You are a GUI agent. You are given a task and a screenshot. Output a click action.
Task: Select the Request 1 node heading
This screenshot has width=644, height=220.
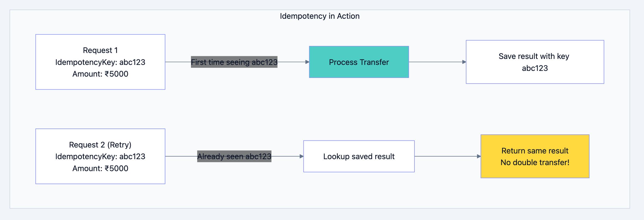click(x=100, y=50)
